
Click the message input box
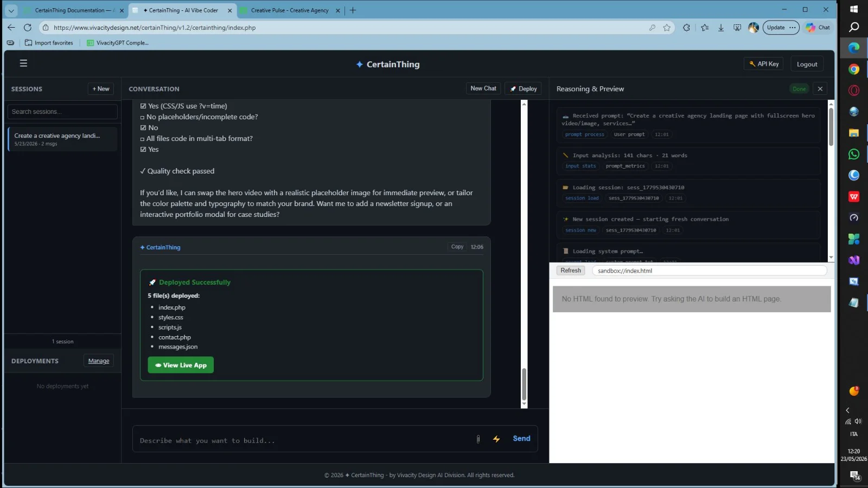304,440
